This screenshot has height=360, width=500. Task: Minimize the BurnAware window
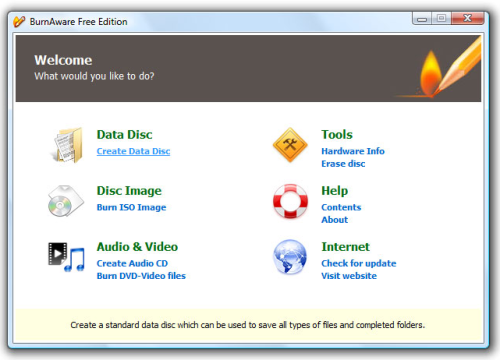422,19
